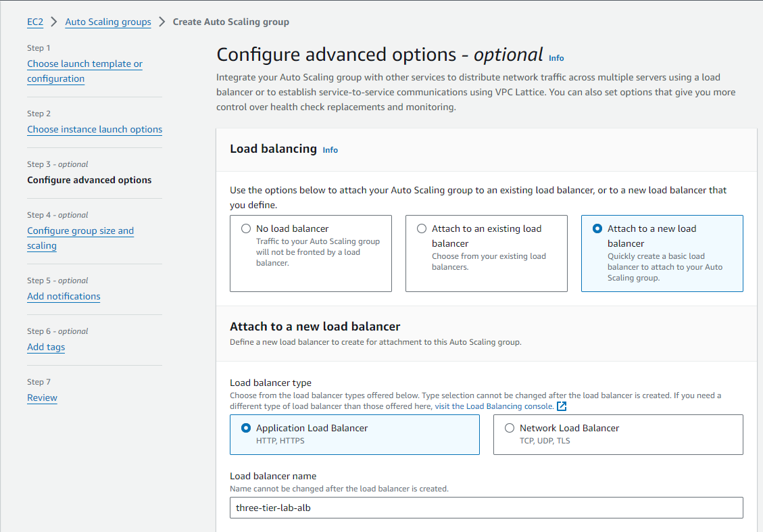Click the Configure advanced options current step

point(89,180)
